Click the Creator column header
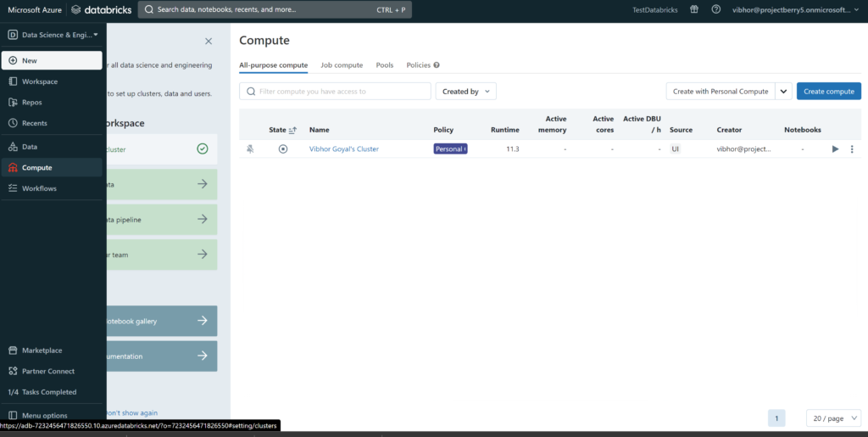The width and height of the screenshot is (868, 437). pyautogui.click(x=729, y=130)
